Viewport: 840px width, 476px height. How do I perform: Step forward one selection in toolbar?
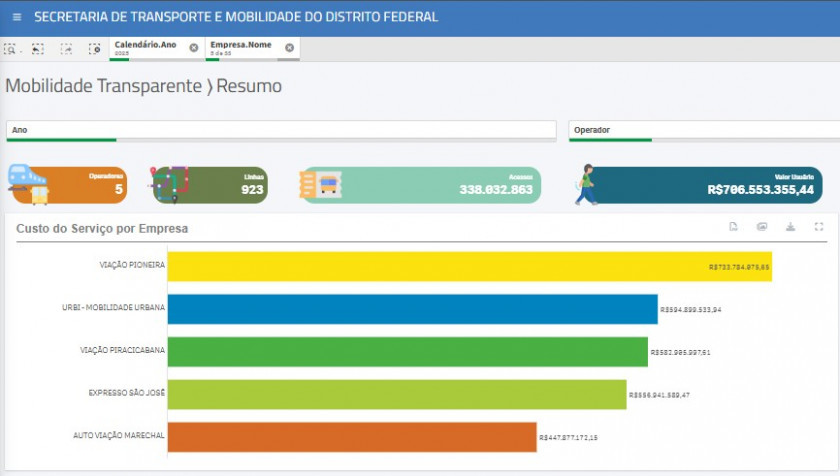66,48
